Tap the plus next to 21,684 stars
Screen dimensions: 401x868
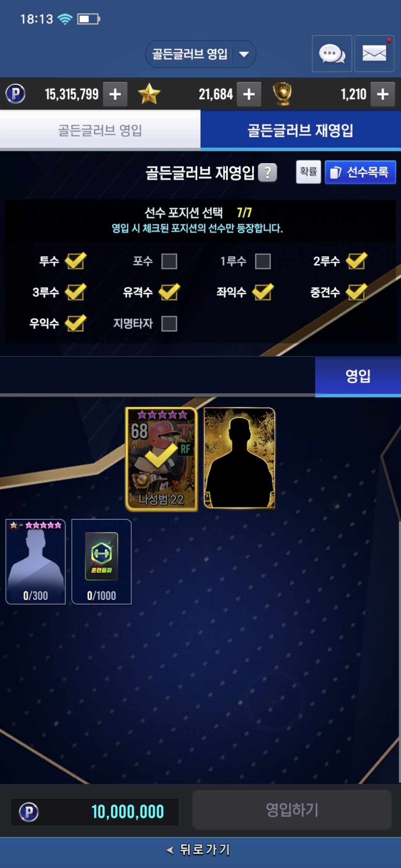[249, 94]
